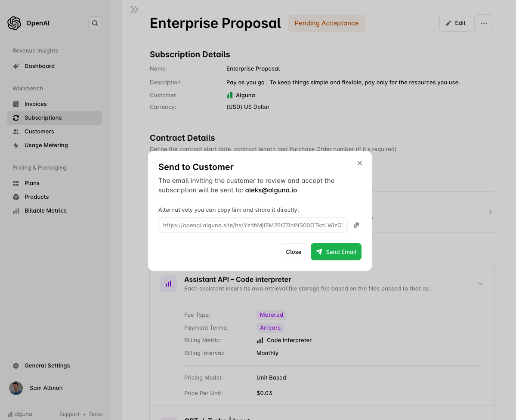Click the Edit button
The width and height of the screenshot is (516, 420).
click(455, 23)
